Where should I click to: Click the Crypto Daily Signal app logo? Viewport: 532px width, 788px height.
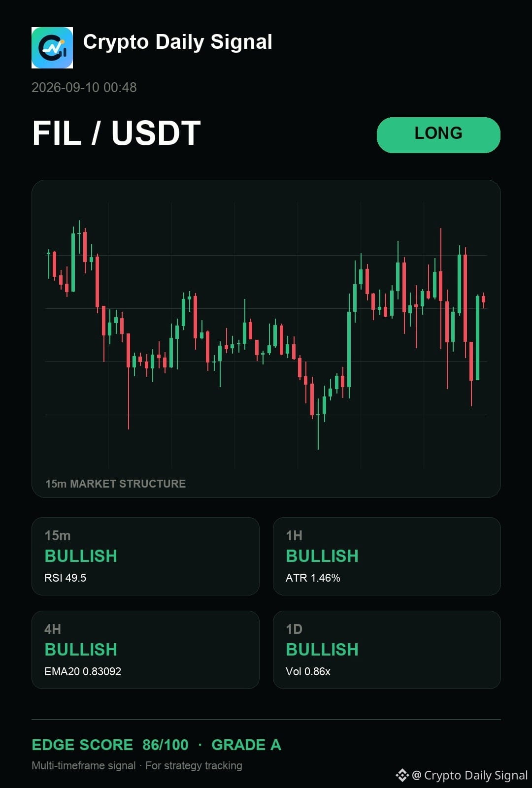(52, 48)
